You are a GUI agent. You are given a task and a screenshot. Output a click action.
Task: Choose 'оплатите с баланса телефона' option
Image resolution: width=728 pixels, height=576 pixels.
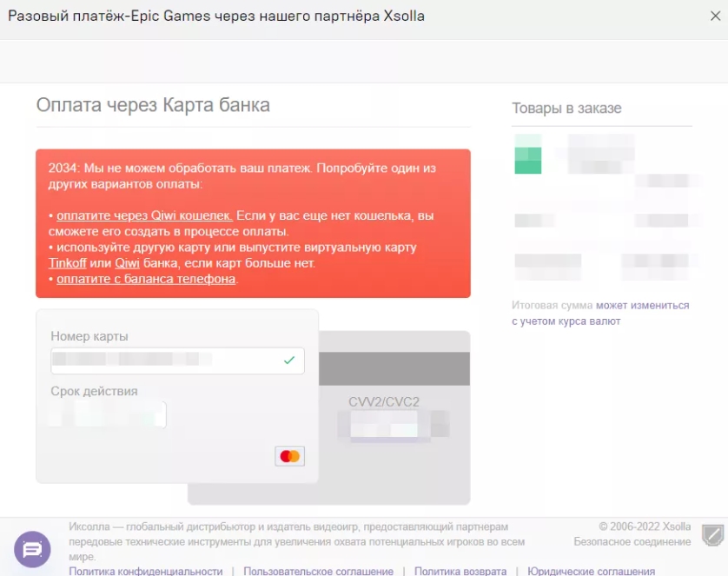pyautogui.click(x=146, y=279)
